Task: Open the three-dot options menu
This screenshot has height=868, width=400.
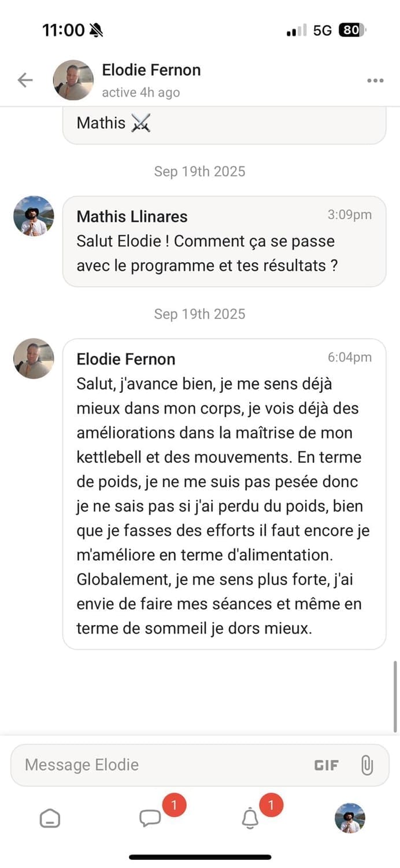Action: coord(375,80)
